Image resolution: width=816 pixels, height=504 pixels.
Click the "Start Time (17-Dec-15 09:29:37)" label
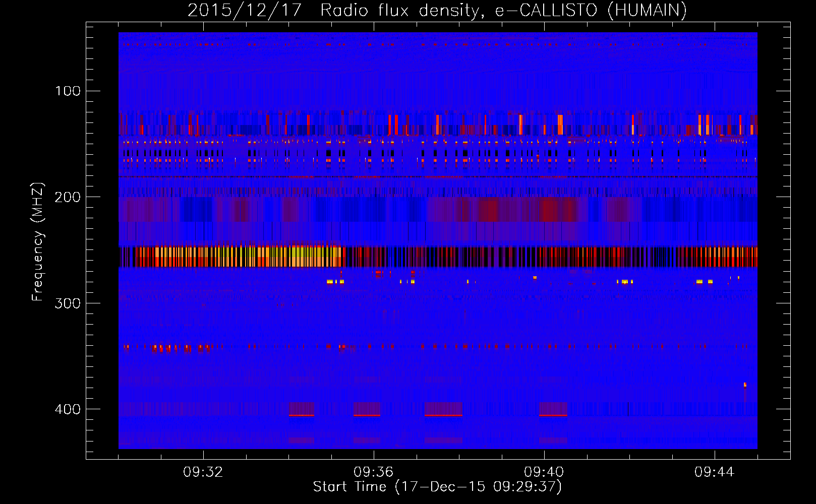pyautogui.click(x=437, y=487)
